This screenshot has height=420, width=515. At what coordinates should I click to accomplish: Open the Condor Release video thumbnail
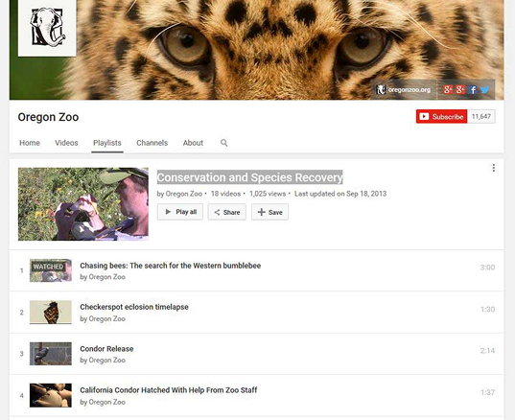pos(51,354)
